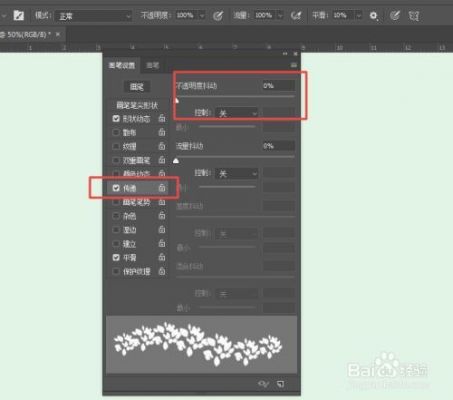
Task: Enable the 保护纹理 checkbox
Action: point(116,271)
